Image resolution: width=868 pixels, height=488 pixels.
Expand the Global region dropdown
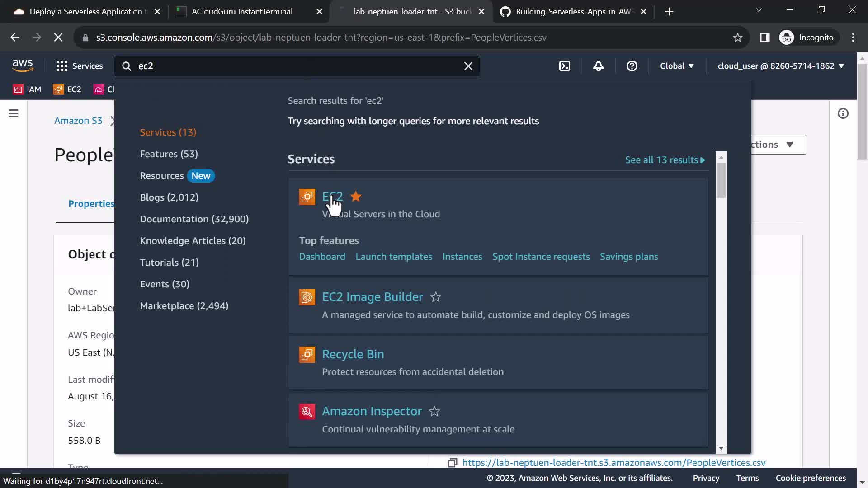676,66
